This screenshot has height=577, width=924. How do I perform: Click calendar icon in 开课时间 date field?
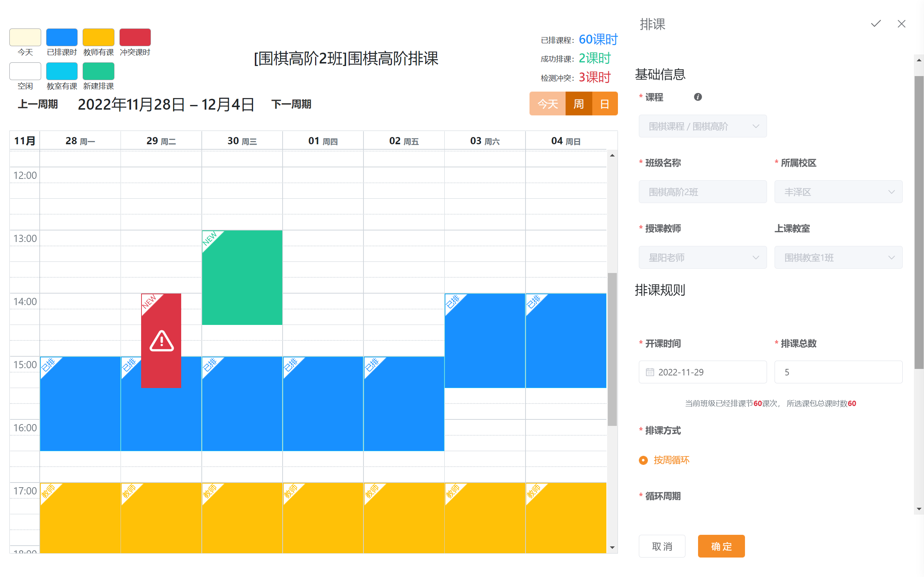650,372
